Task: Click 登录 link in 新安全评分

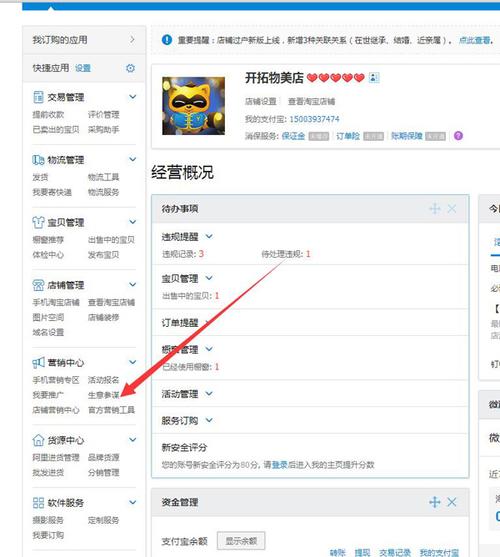Action: click(x=279, y=465)
